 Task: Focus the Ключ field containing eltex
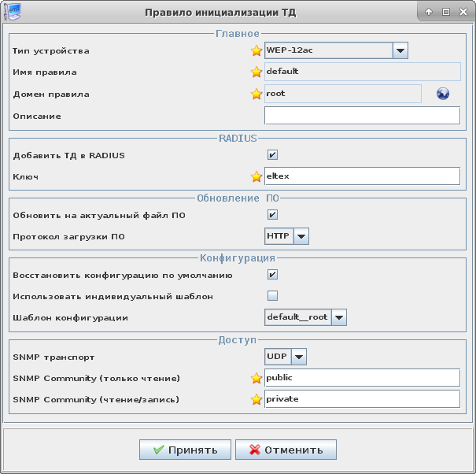tap(362, 176)
